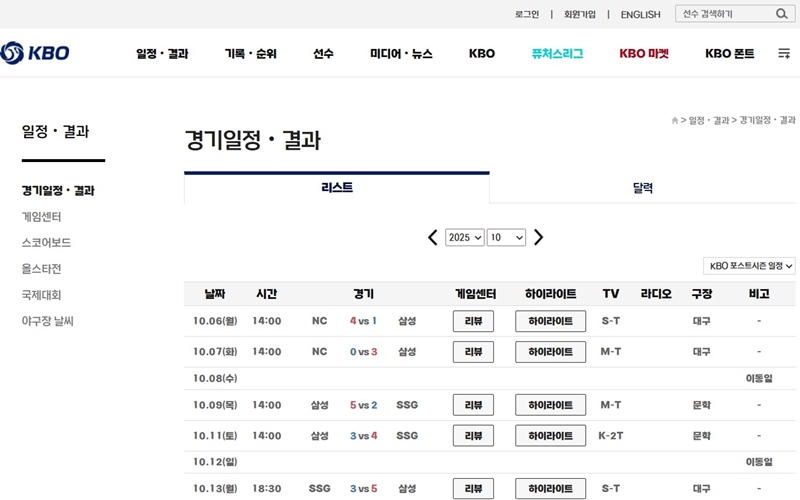Viewport: 800px width, 500px height.
Task: Open KBO 마켓 menu item
Action: (644, 54)
